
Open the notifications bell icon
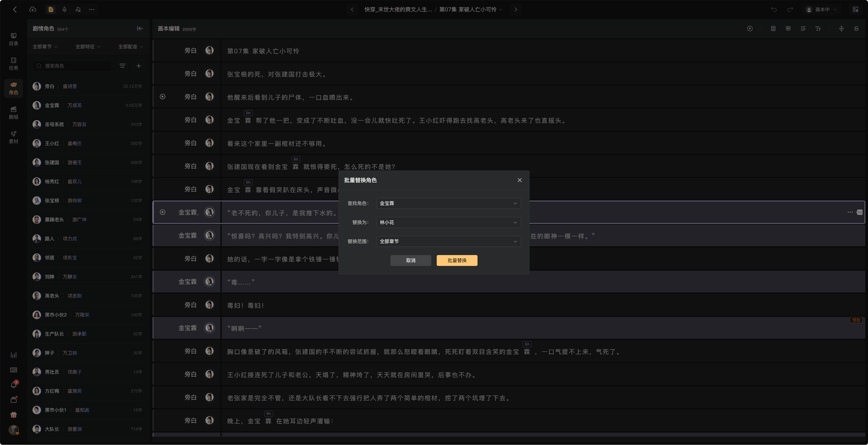(14, 385)
